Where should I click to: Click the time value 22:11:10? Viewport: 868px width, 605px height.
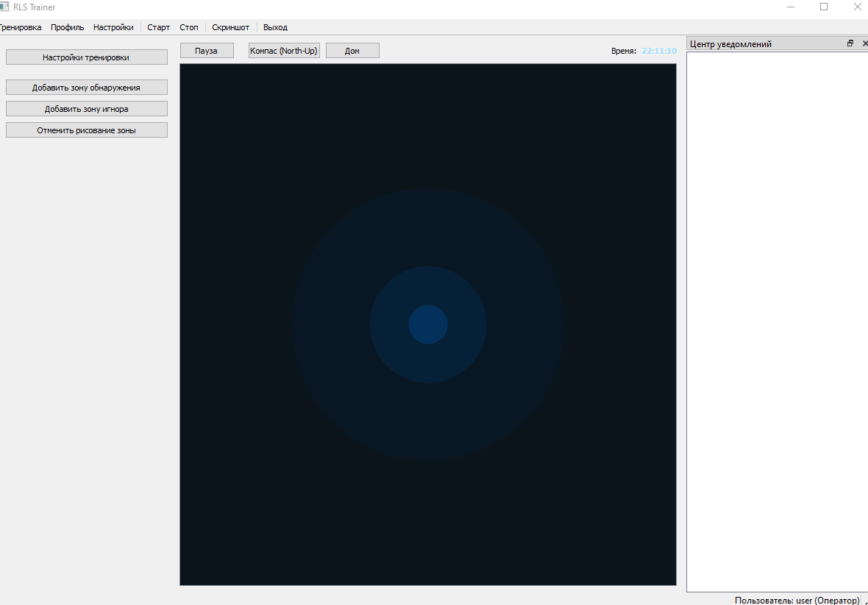659,50
